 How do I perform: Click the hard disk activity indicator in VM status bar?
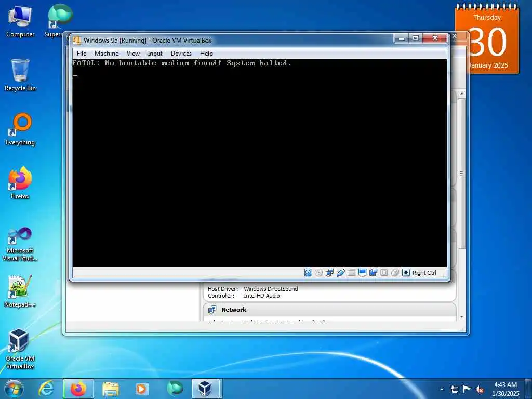pos(308,273)
